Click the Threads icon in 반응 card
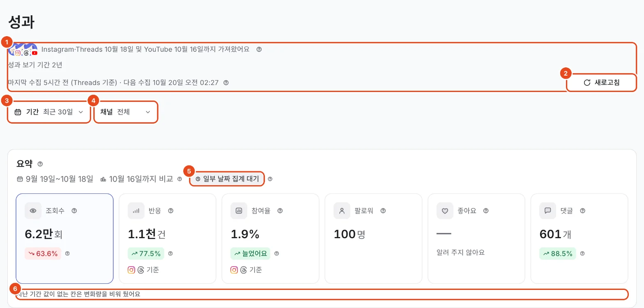This screenshot has height=308, width=644. click(x=141, y=270)
